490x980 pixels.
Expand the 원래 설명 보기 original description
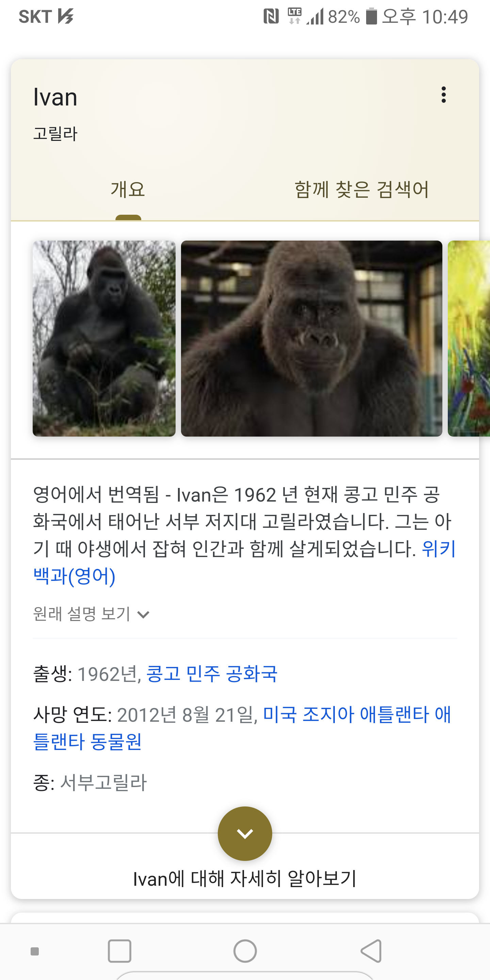91,614
